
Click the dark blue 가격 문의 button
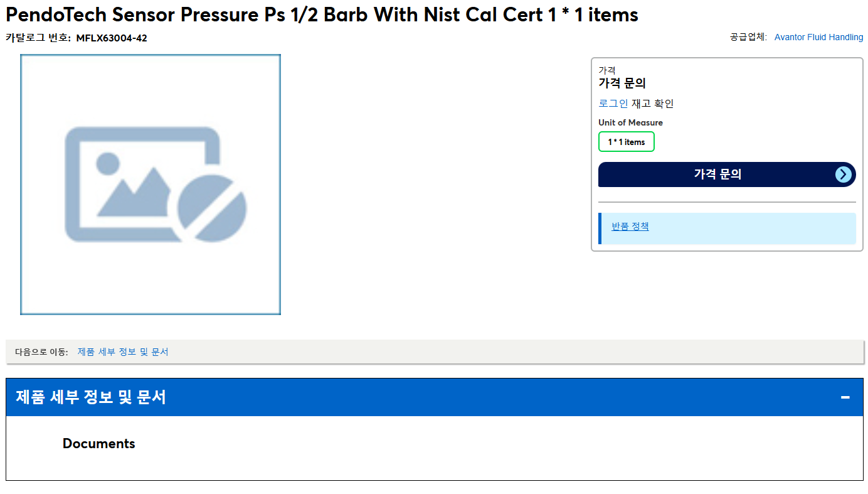click(x=727, y=175)
